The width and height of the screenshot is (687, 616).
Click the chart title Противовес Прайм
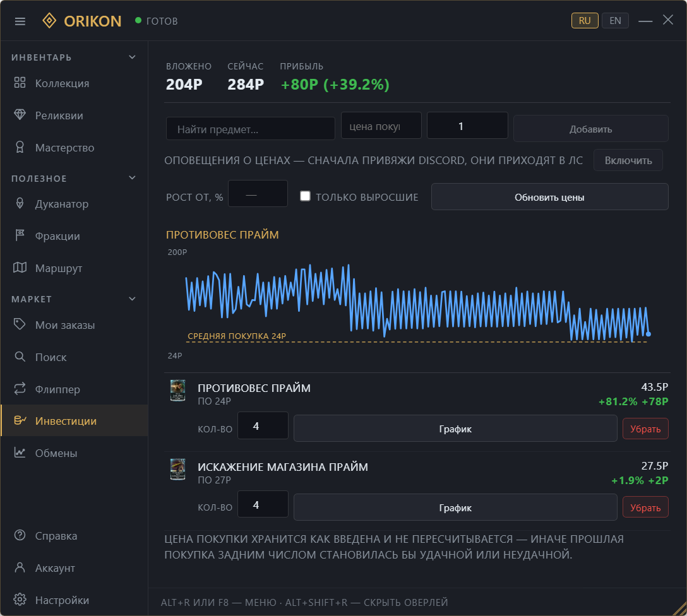pos(222,235)
